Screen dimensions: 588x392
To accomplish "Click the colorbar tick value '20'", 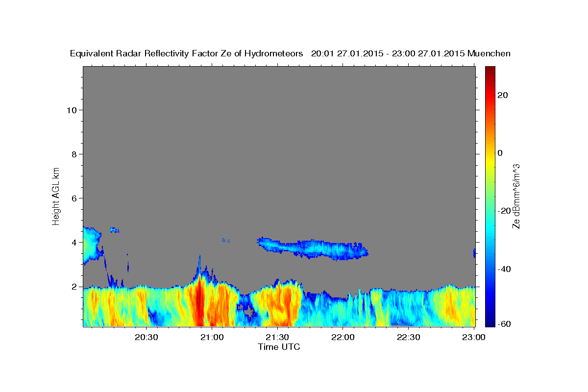I will [502, 95].
